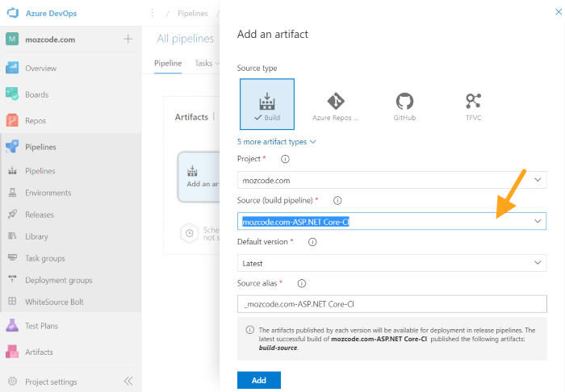Open the Project dropdown
The width and height of the screenshot is (565, 392).
tap(391, 180)
